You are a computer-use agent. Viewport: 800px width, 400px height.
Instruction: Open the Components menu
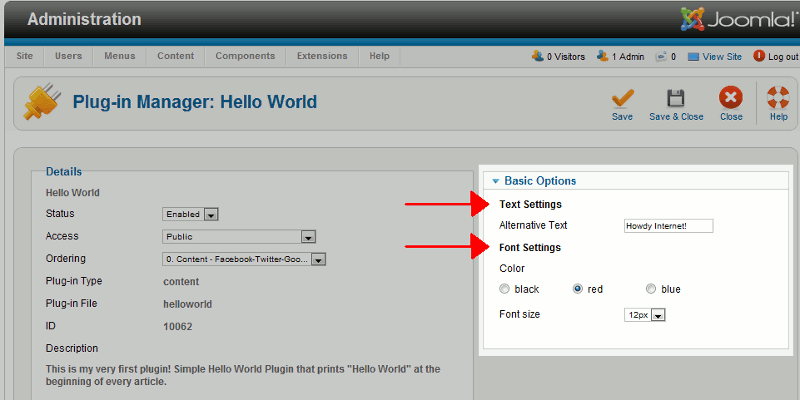(x=245, y=56)
